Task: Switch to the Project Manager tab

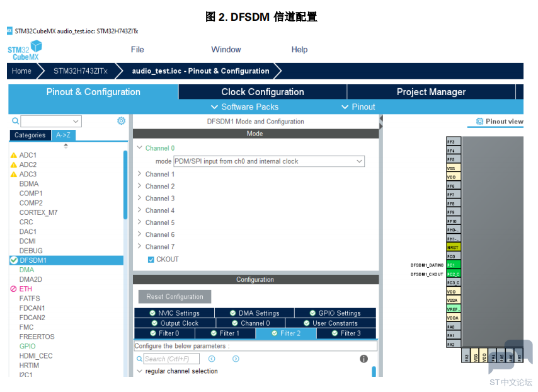Action: [432, 91]
